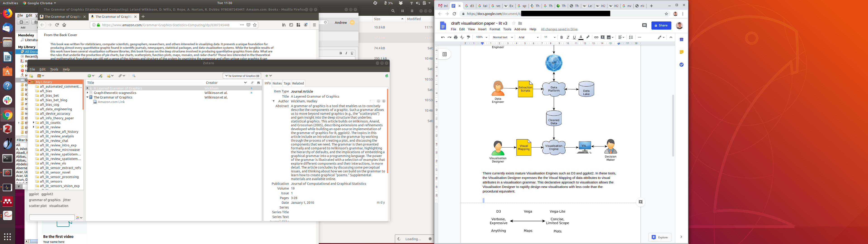Switch to Zotero Notes tab
Image resolution: width=868 pixels, height=244 pixels.
[x=277, y=83]
